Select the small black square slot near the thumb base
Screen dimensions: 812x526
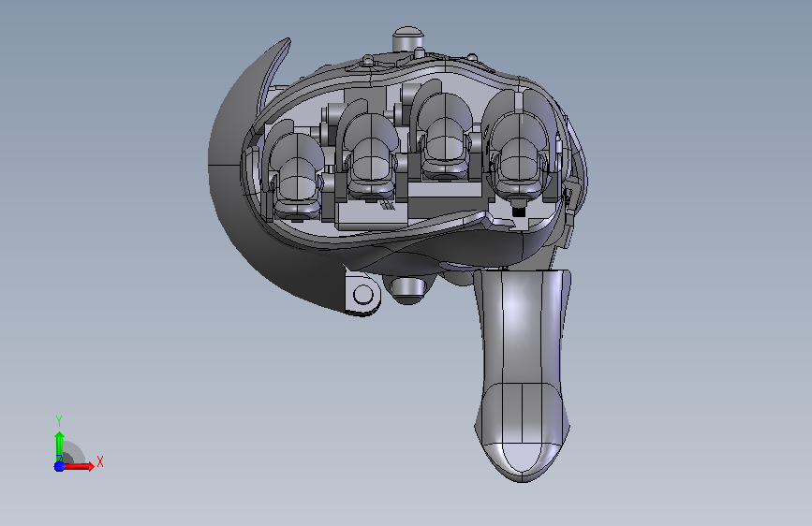point(518,212)
